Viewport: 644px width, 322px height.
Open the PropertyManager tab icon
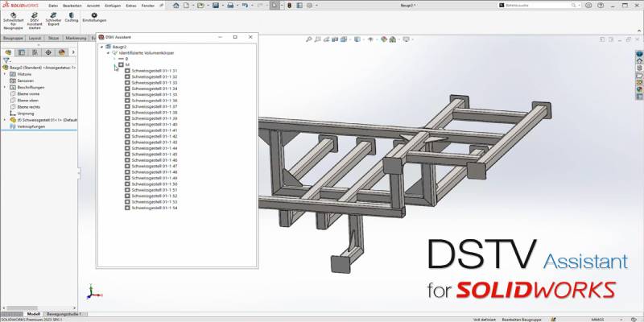click(22, 52)
